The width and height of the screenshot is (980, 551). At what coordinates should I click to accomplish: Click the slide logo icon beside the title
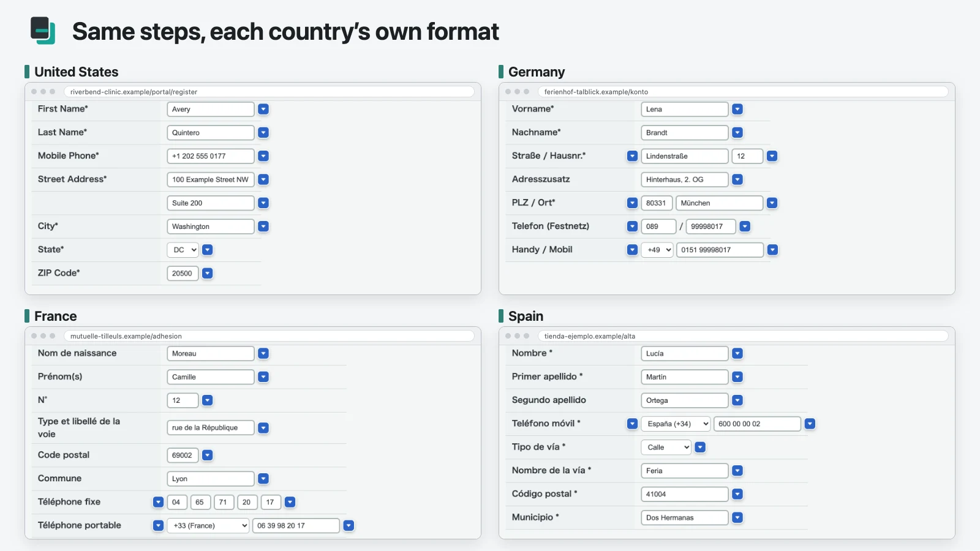[43, 31]
